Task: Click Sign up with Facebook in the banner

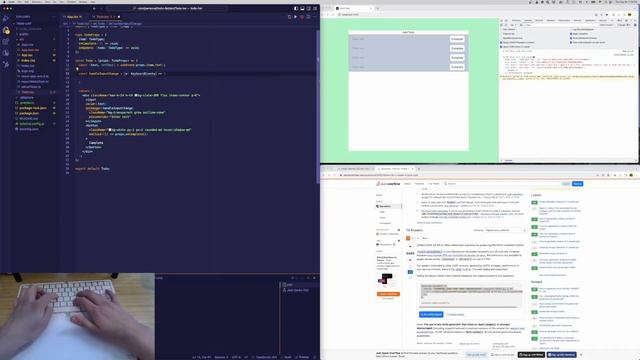Action: [561, 355]
